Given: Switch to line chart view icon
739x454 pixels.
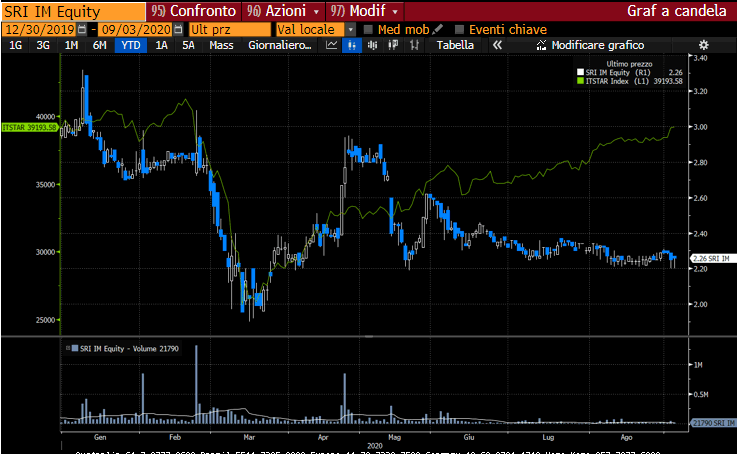Looking at the screenshot, I should point(331,45).
